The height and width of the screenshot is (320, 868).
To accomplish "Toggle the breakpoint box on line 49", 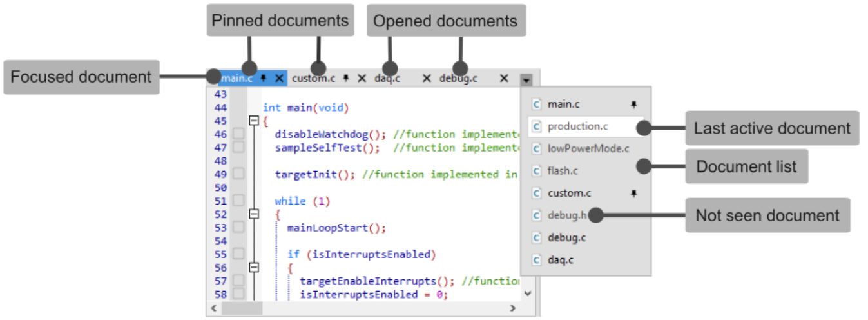I will pos(238,174).
